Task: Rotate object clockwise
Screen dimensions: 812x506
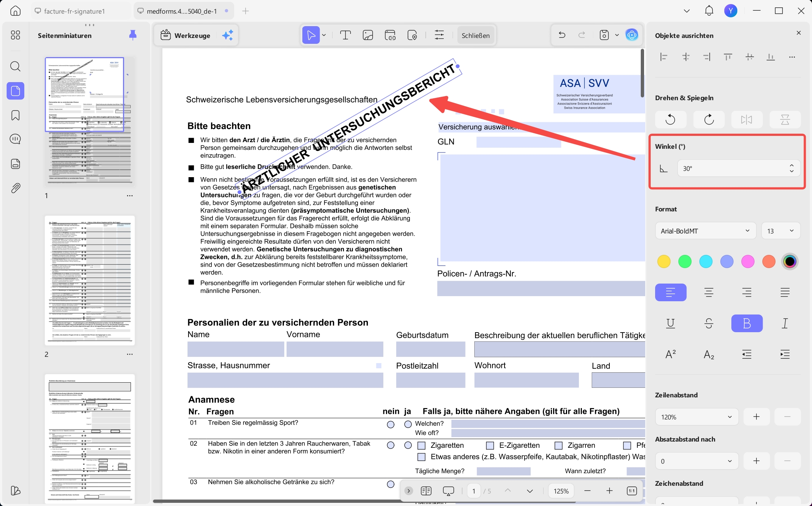Action: pos(709,119)
